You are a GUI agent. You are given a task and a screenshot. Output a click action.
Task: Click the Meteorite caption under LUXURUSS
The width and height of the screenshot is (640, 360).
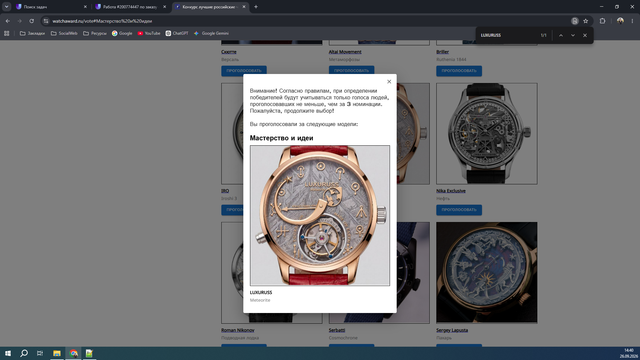pos(260,300)
